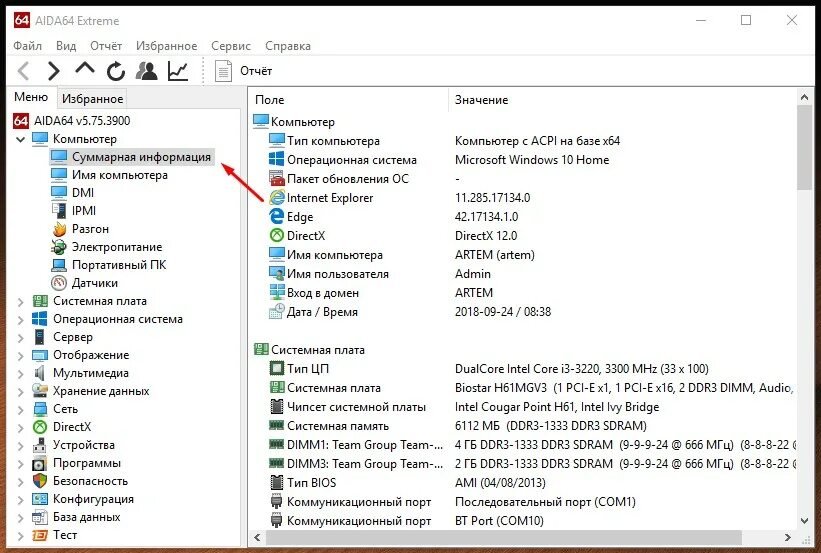Click the Устройства device icon
The width and height of the screenshot is (821, 553).
pyautogui.click(x=40, y=445)
